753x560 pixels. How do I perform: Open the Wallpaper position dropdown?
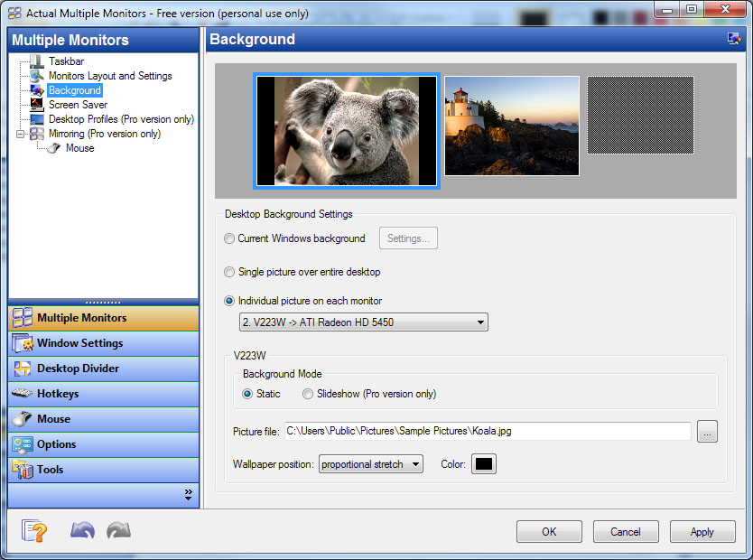(370, 463)
